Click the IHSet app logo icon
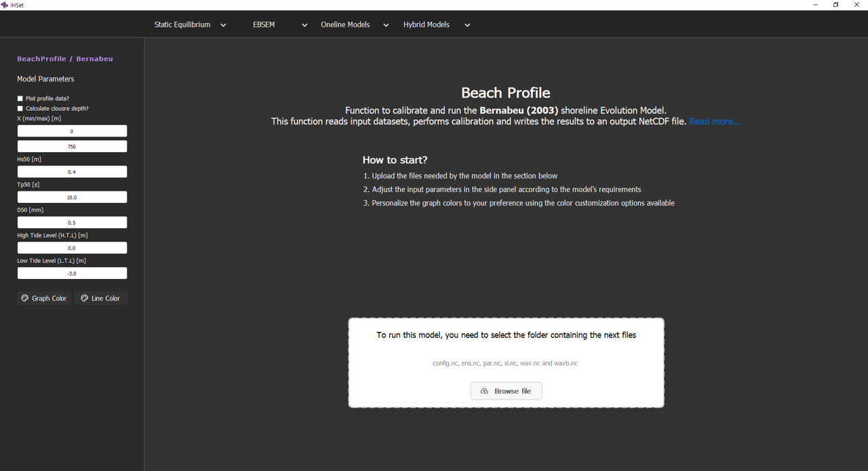The height and width of the screenshot is (471, 868). [5, 5]
